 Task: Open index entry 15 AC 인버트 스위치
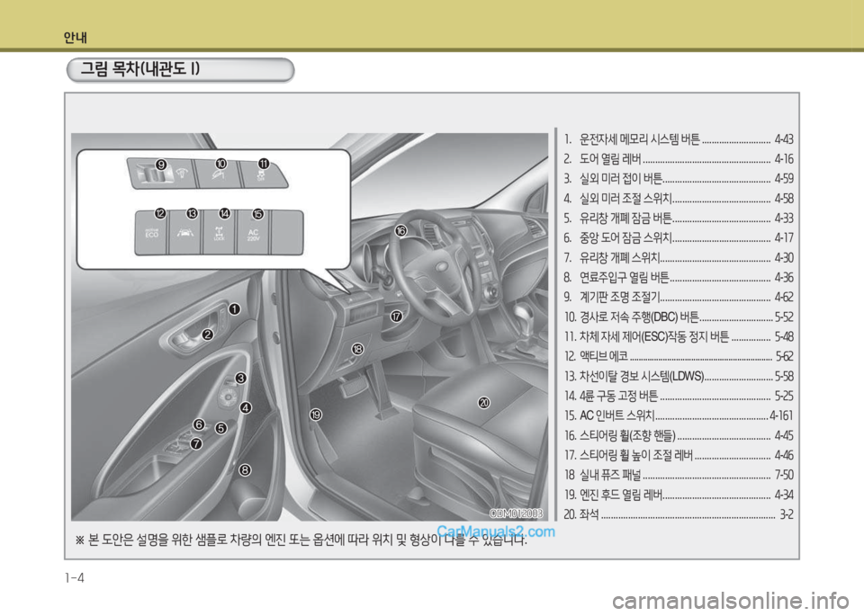(x=674, y=414)
